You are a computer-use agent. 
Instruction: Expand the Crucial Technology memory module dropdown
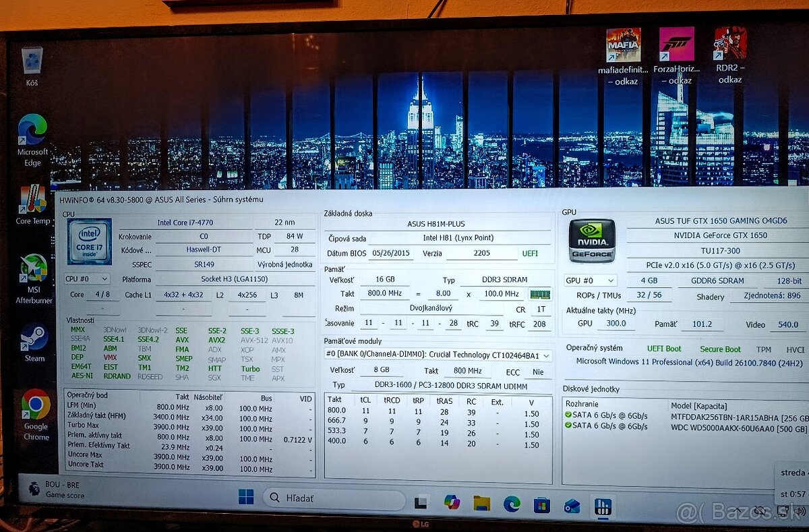coord(546,355)
